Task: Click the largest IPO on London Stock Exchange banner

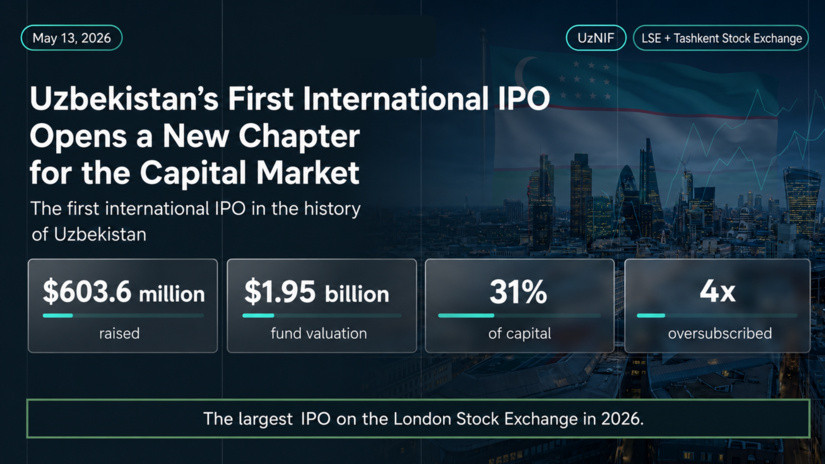Action: click(418, 419)
